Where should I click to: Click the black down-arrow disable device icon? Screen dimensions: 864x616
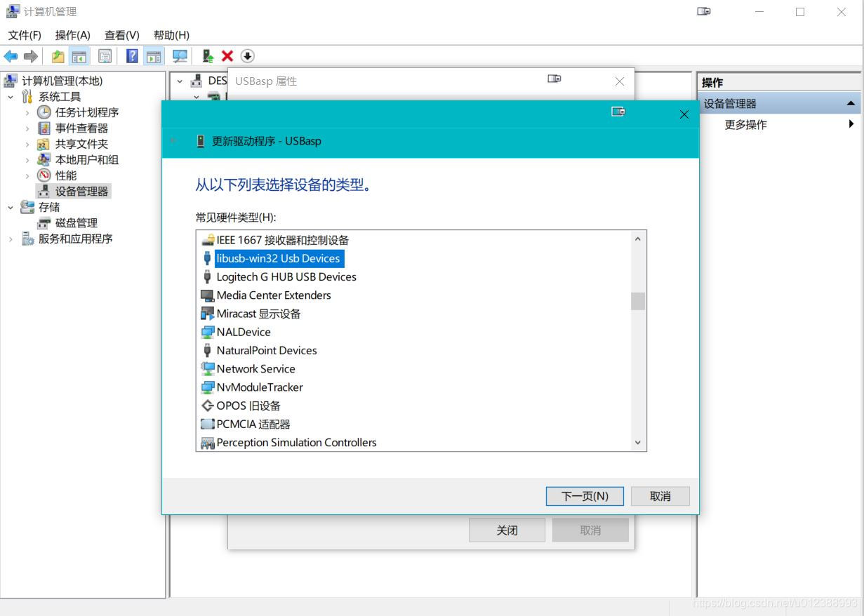click(x=247, y=56)
